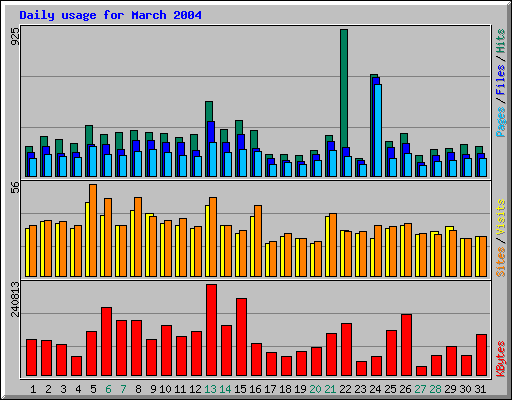This screenshot has width=512, height=400.
Task: Click the orange visits bar for day 5
Action: pyautogui.click(x=93, y=230)
